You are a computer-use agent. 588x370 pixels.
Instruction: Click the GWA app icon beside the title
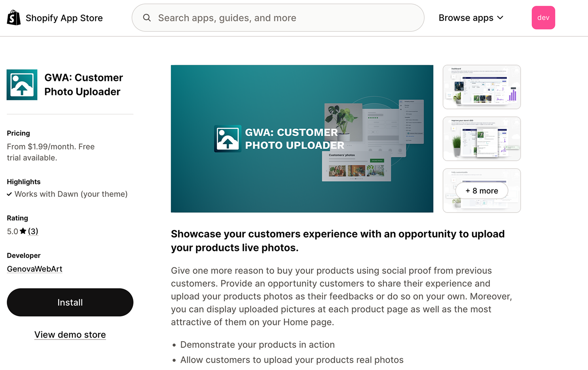(22, 85)
